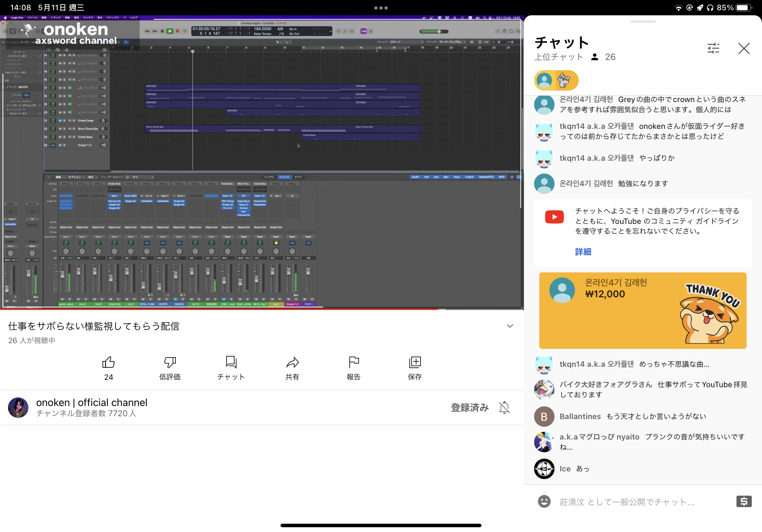Mute the Output 1-2 track
The image size is (762, 532).
(60, 145)
